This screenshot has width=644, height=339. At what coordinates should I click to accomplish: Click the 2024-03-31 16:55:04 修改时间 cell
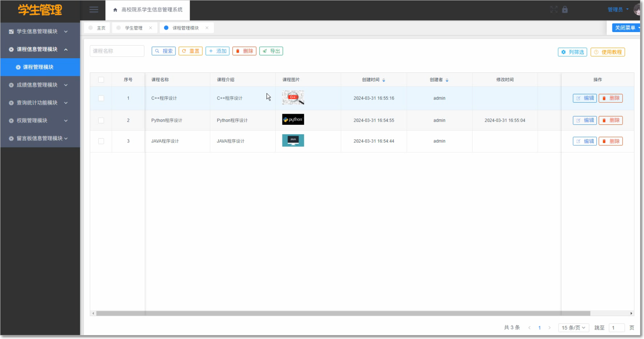click(x=505, y=120)
